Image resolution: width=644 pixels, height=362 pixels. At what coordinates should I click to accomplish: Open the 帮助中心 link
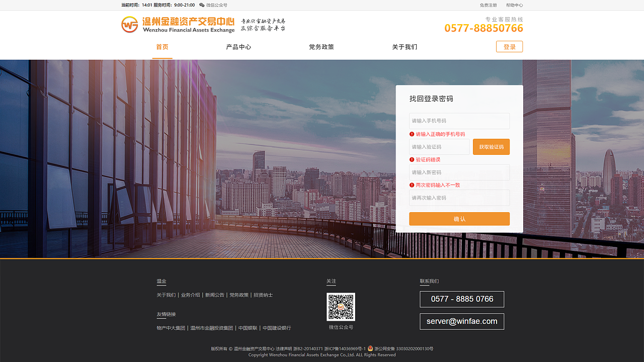coord(514,5)
